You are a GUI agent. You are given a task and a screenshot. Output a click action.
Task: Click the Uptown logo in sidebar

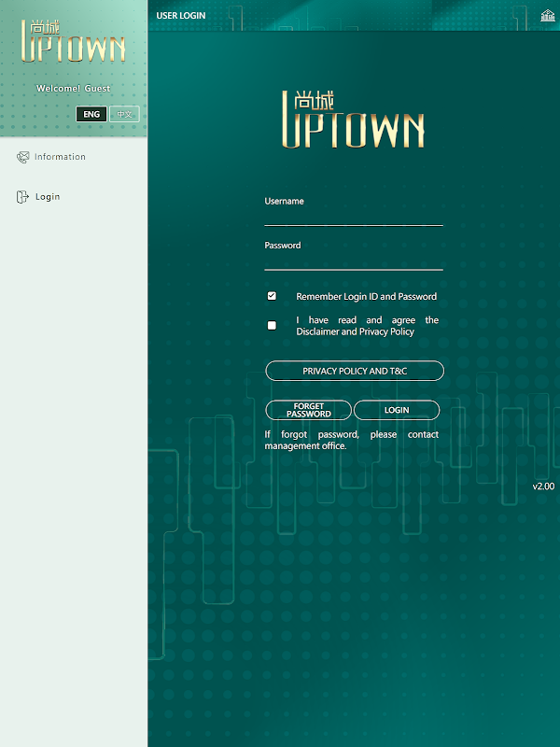pos(74,41)
